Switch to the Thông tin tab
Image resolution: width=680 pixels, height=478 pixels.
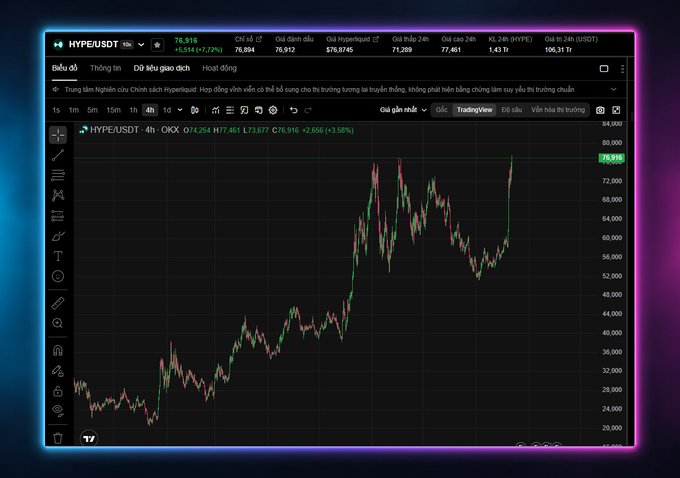click(x=105, y=68)
